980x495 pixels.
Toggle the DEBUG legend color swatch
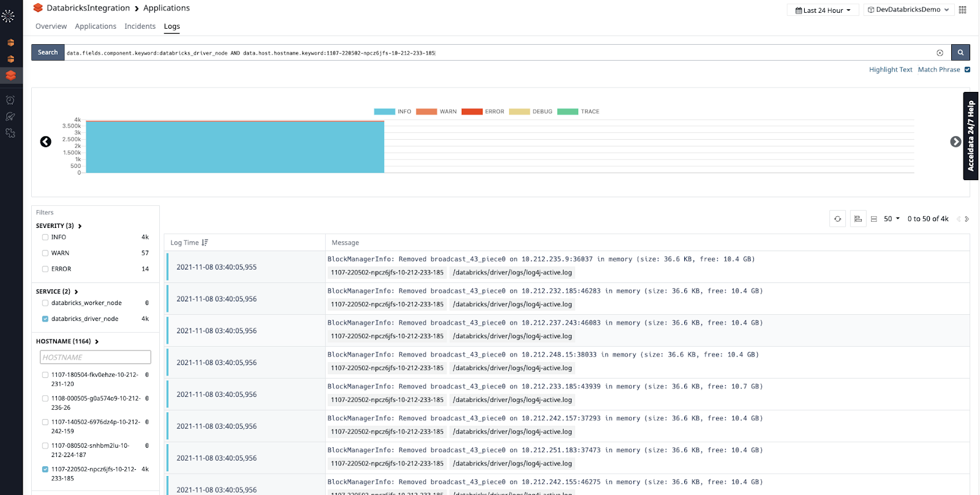point(519,111)
